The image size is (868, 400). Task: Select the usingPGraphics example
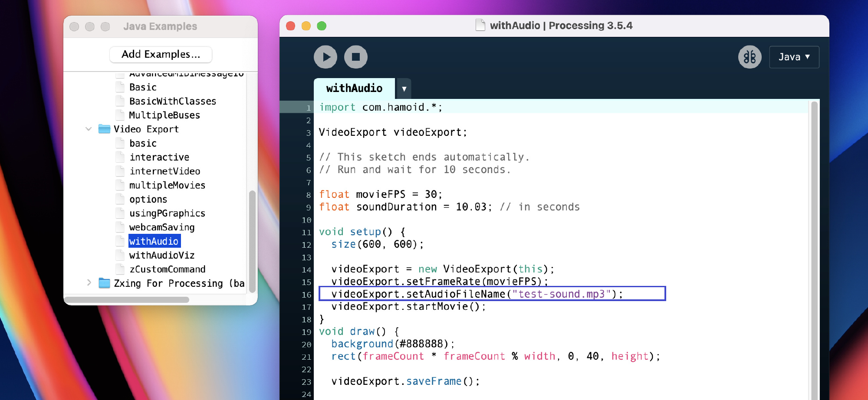[x=167, y=213]
